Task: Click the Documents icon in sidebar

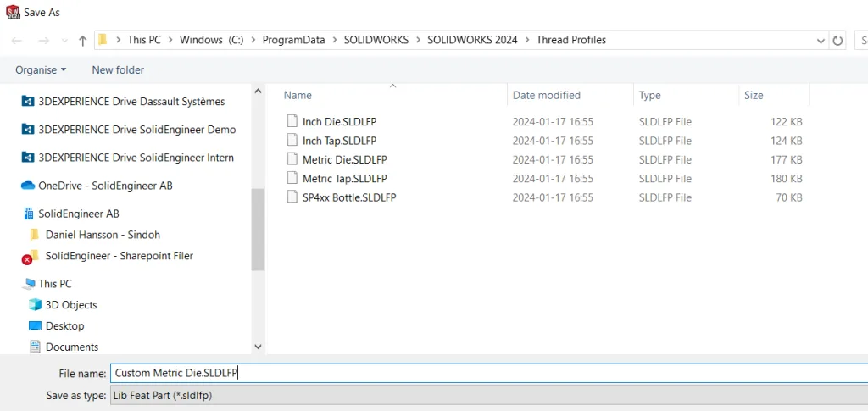Action: point(35,347)
